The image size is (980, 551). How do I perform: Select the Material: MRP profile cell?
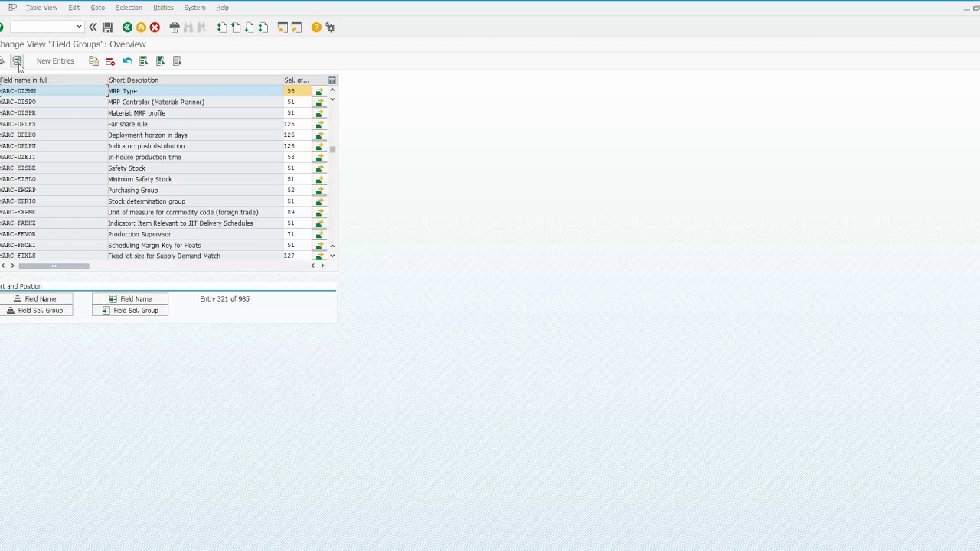pos(194,113)
